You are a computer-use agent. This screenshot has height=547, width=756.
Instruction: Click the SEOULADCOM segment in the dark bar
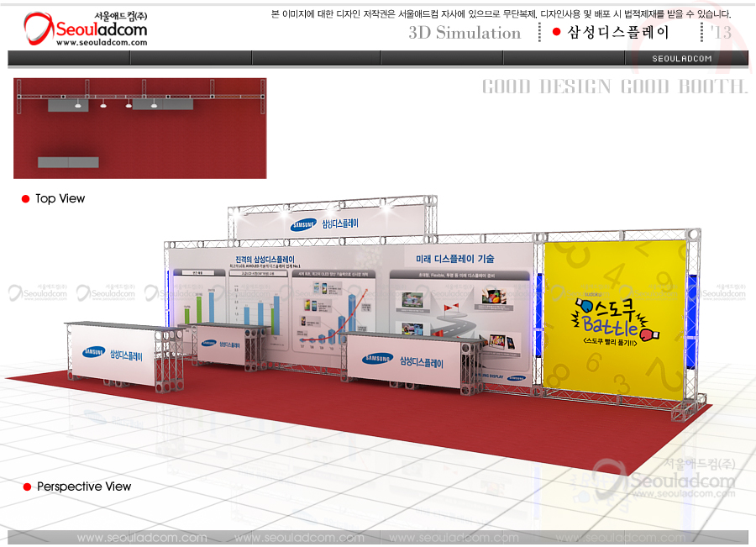[x=682, y=58]
